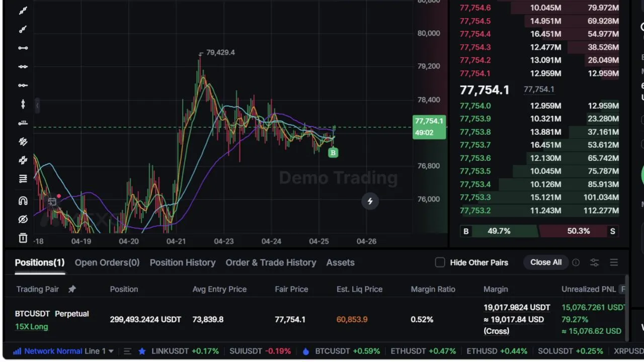
Task: Click the S 50.3% sell ratio bar
Action: 579,231
